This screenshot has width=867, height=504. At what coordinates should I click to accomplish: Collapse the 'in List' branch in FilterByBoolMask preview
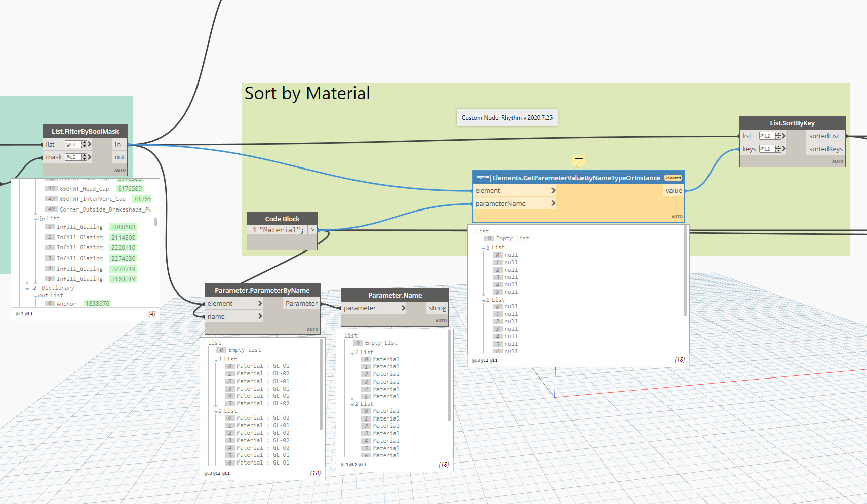point(36,219)
